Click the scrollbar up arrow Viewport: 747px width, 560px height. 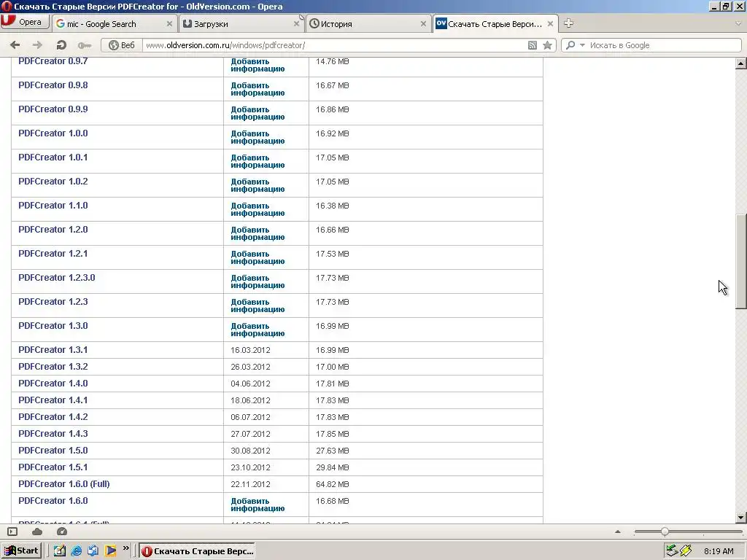(740, 63)
